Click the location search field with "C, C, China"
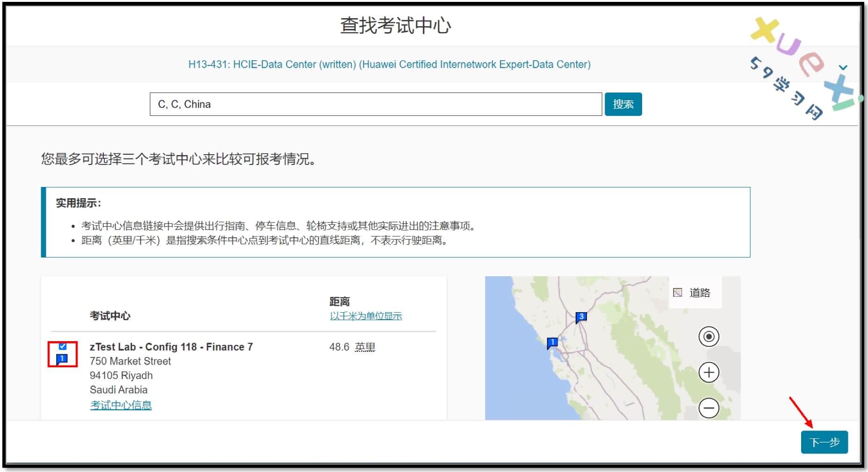Viewport: 868px width, 472px height. click(x=376, y=104)
